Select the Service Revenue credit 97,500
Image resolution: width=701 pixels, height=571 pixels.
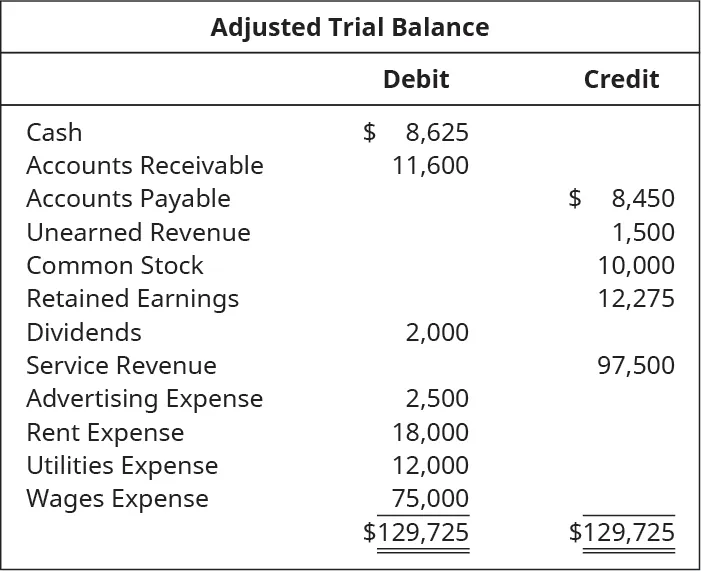click(635, 365)
